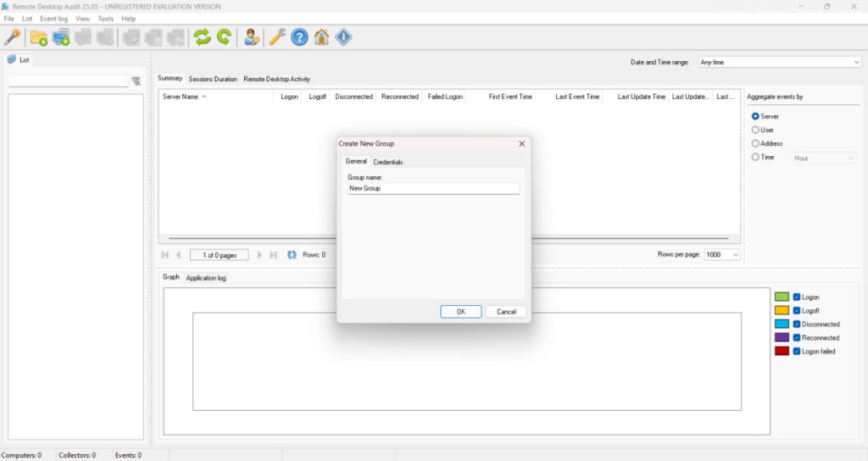The height and width of the screenshot is (461, 868).
Task: Switch to the Application log tab
Action: click(x=206, y=278)
